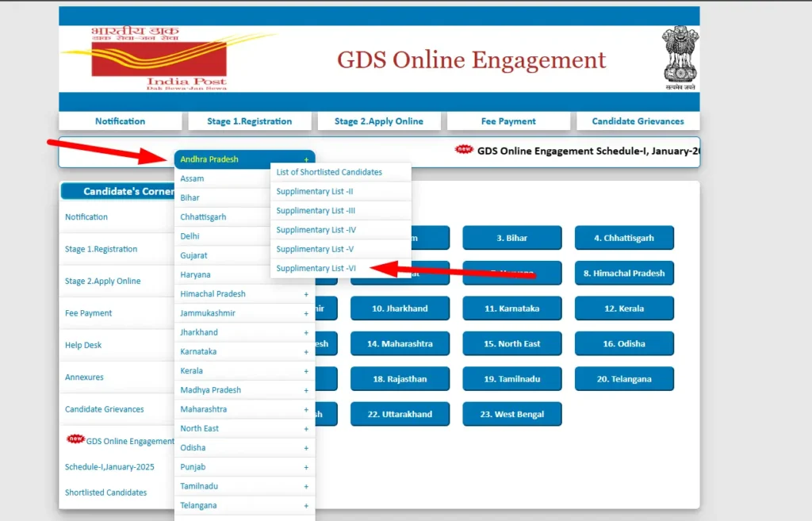Select Supplementary List -VI for Andhra Pradesh

(314, 268)
